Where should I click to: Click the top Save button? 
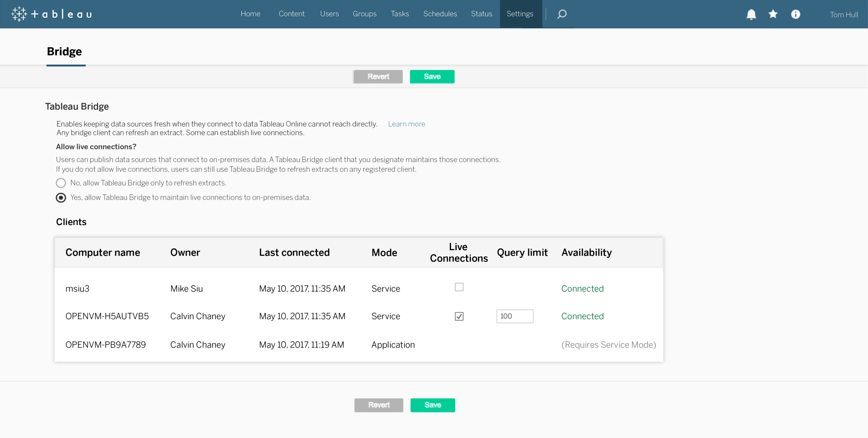(432, 76)
